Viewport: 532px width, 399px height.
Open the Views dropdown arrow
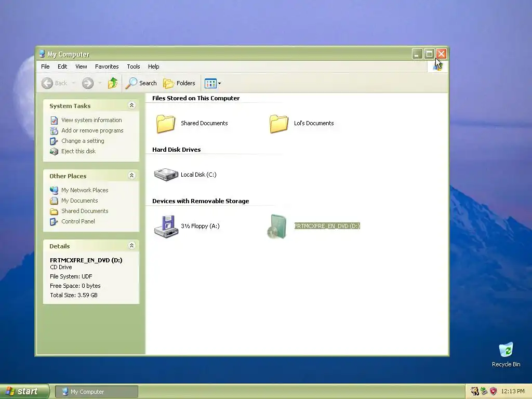point(220,83)
